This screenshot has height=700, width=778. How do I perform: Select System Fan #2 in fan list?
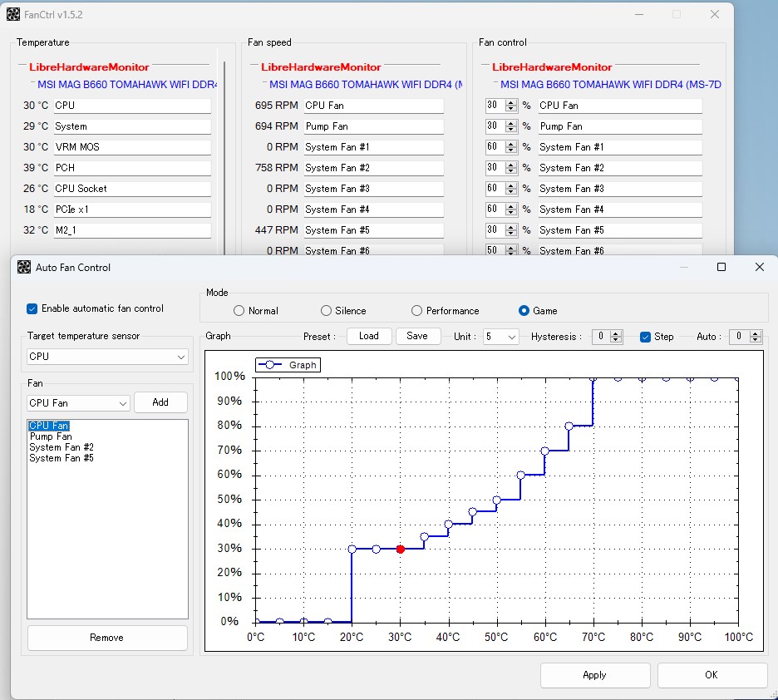pyautogui.click(x=61, y=447)
